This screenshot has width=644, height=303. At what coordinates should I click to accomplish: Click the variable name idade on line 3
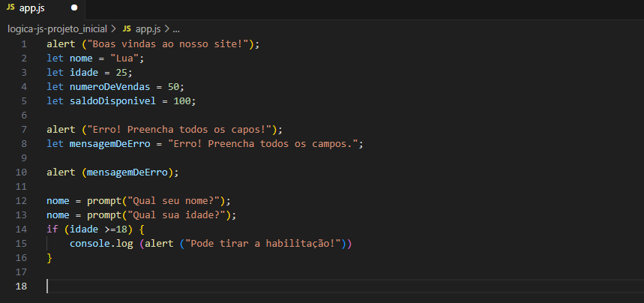84,72
